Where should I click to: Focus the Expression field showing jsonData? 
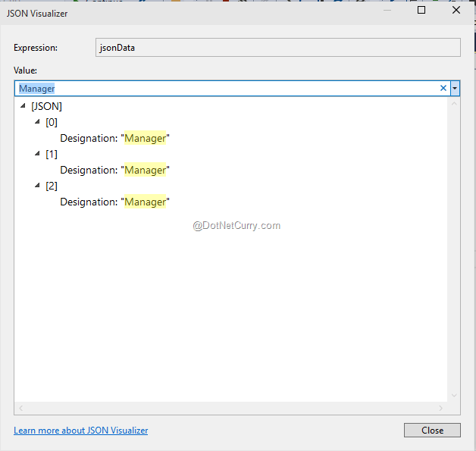pyautogui.click(x=277, y=47)
